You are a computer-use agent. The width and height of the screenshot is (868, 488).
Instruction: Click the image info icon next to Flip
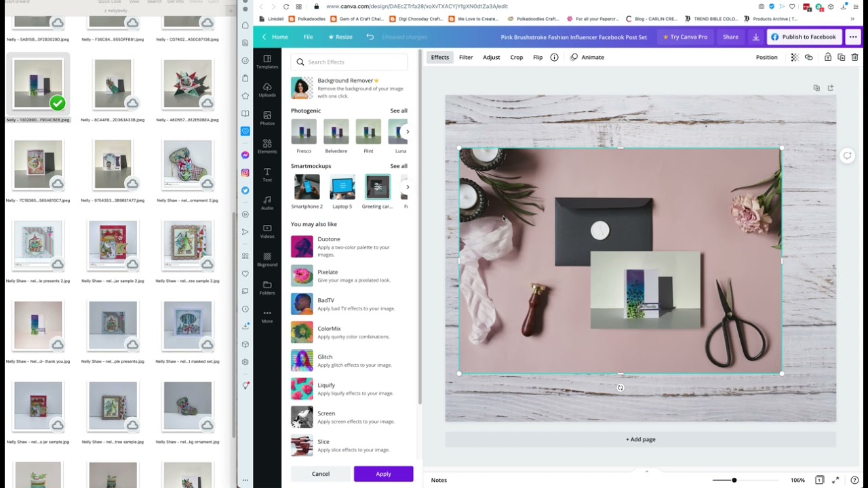pos(554,57)
